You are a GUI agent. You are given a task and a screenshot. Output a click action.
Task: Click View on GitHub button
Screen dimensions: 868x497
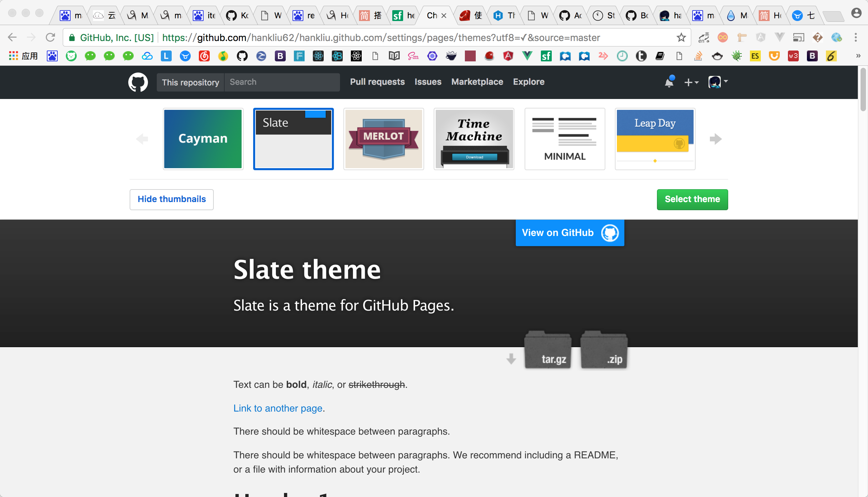569,233
